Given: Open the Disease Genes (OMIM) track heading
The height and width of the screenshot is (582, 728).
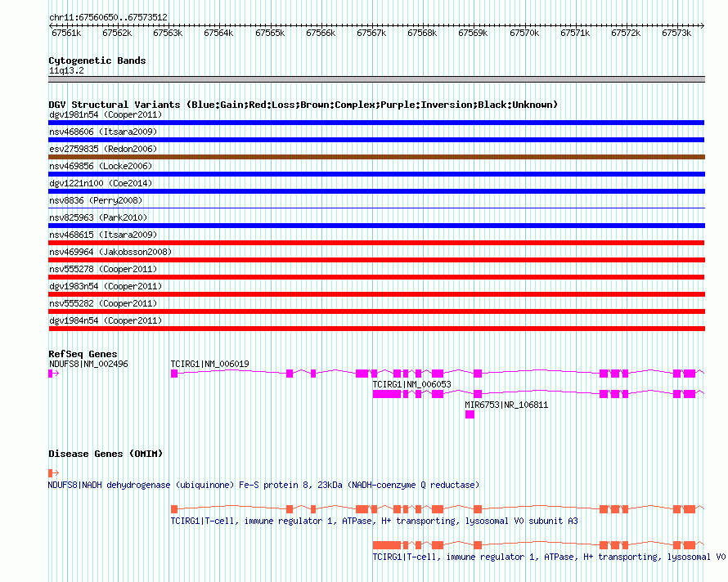Looking at the screenshot, I should click(106, 454).
